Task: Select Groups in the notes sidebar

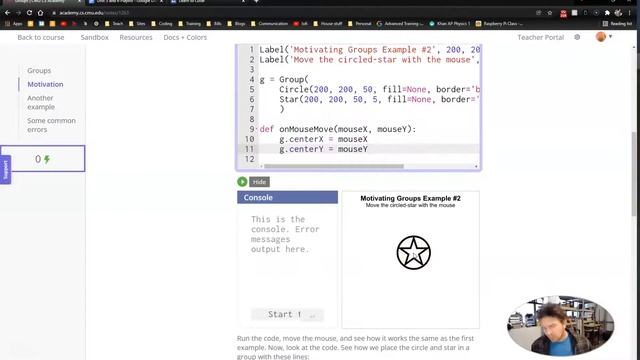Action: (39, 71)
